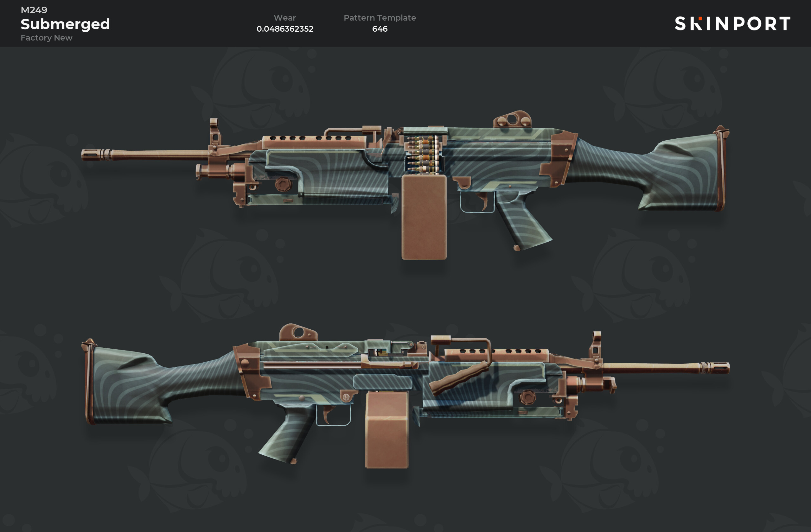This screenshot has width=811, height=532.
Task: Select the pattern template number 646
Action: [x=379, y=29]
